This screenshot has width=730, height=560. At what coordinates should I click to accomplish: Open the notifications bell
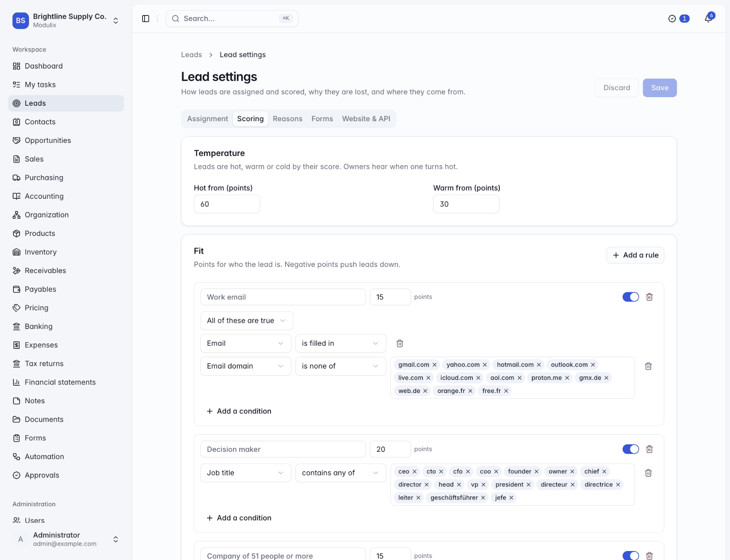click(708, 18)
